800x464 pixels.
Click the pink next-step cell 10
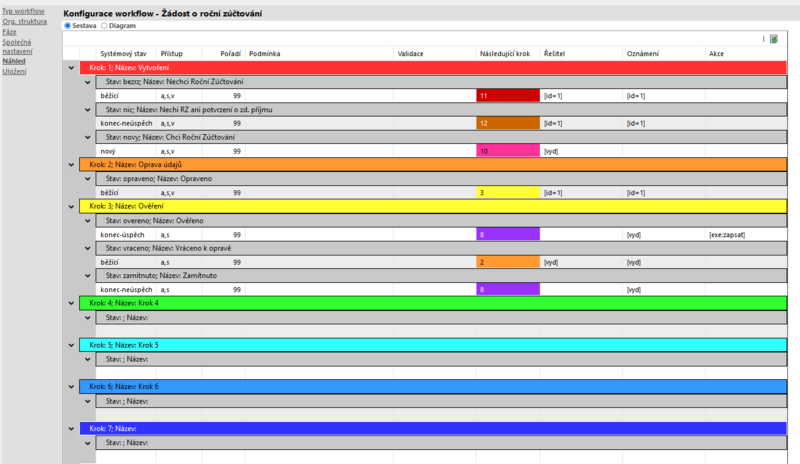(x=508, y=151)
